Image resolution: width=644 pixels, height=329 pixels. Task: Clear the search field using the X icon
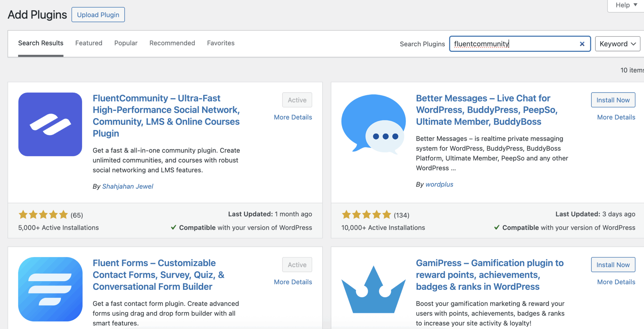click(x=582, y=44)
